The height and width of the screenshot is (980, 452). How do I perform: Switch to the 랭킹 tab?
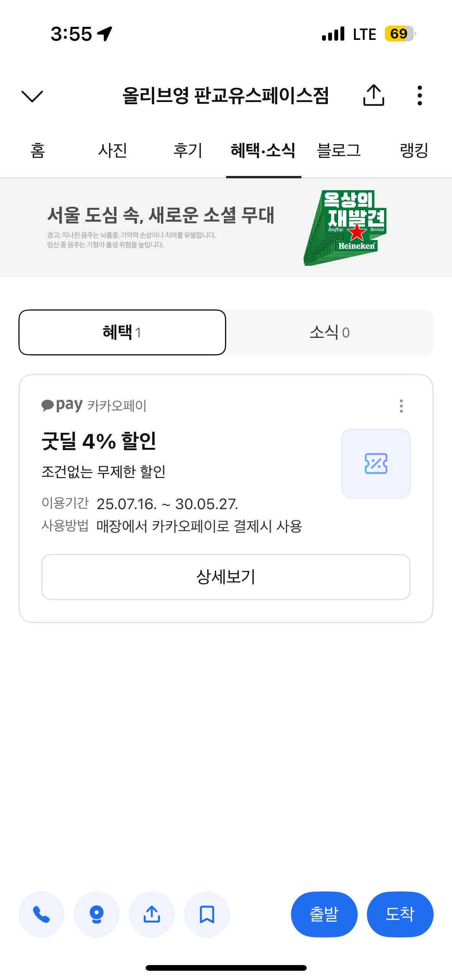coord(414,150)
